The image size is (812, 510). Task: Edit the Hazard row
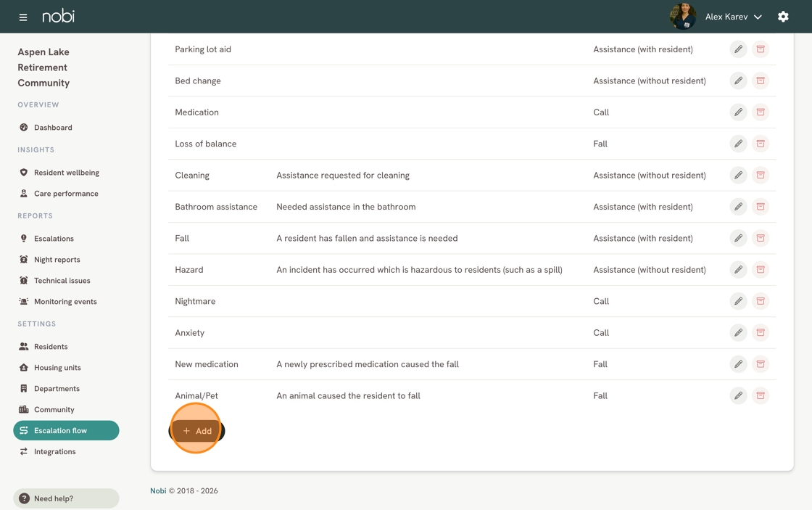pos(739,270)
